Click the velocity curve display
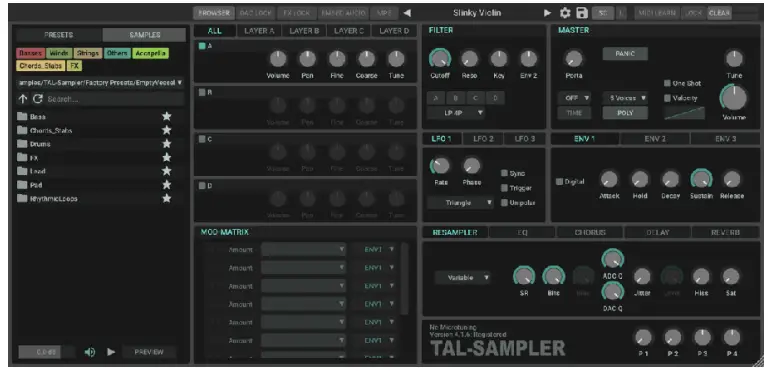Image resolution: width=769 pixels, height=371 pixels. pos(685,113)
